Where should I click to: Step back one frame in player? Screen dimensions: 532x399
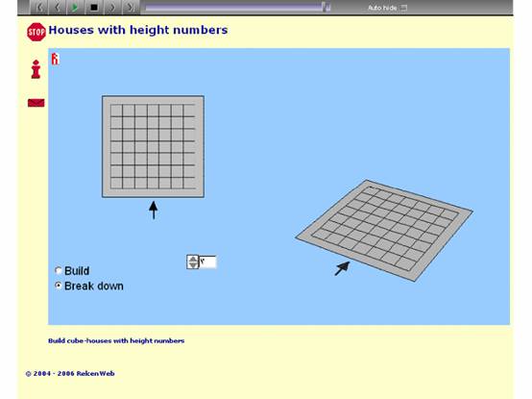tap(58, 7)
